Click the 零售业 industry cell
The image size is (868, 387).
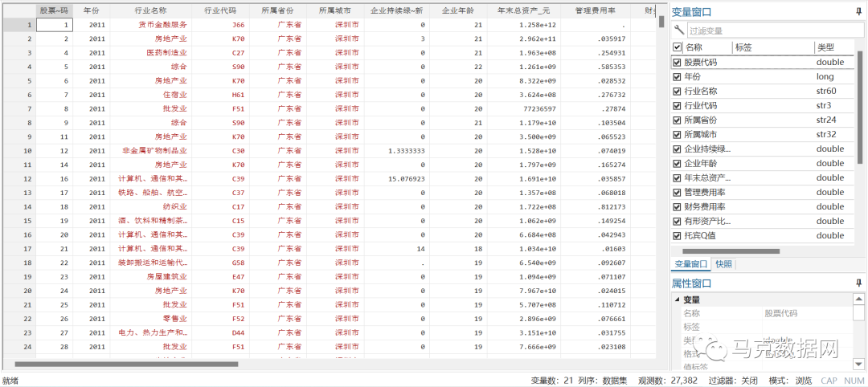pos(150,319)
